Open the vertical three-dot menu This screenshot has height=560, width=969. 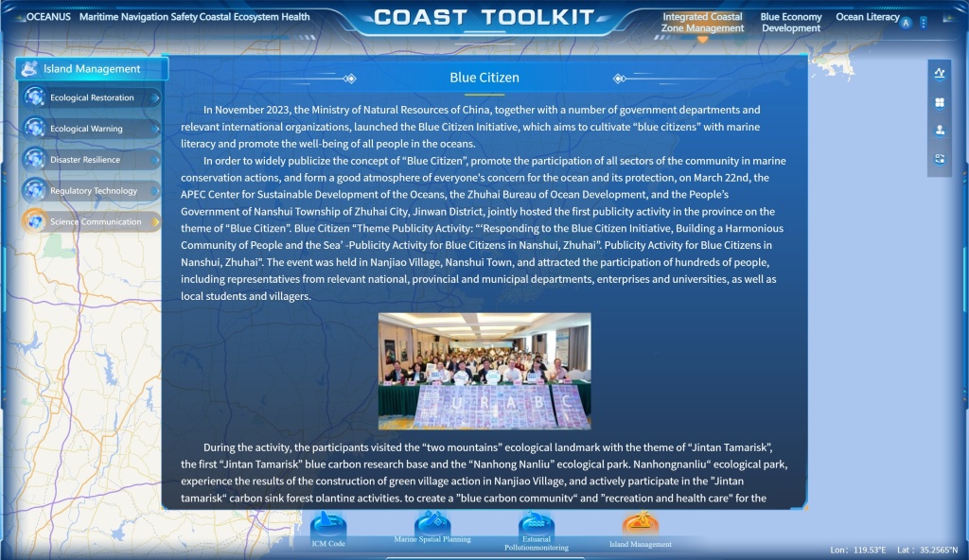click(924, 23)
